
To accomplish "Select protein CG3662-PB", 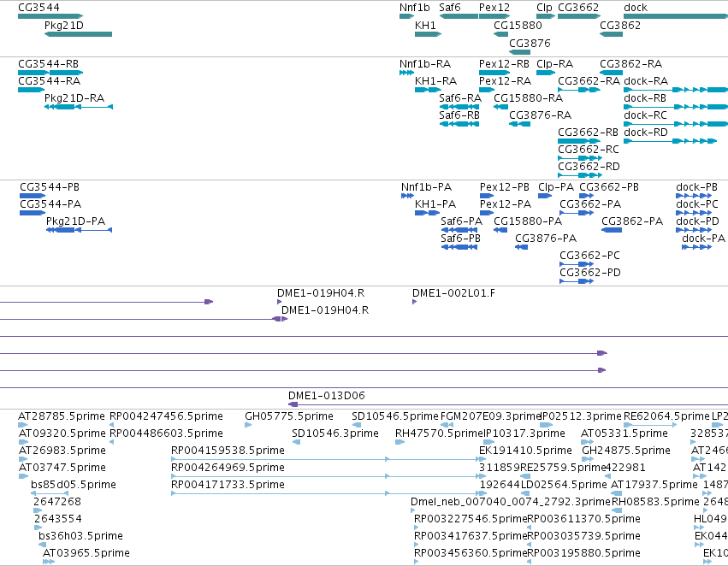I will (x=586, y=196).
